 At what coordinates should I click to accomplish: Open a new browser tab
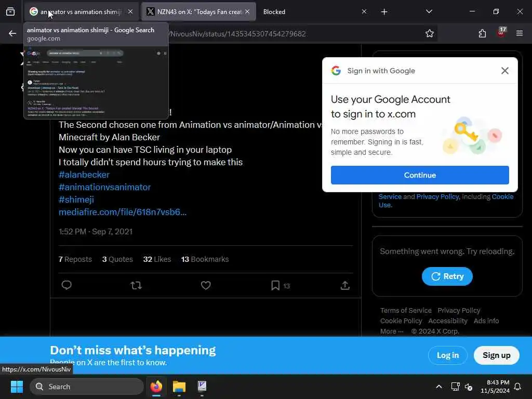coord(384,12)
